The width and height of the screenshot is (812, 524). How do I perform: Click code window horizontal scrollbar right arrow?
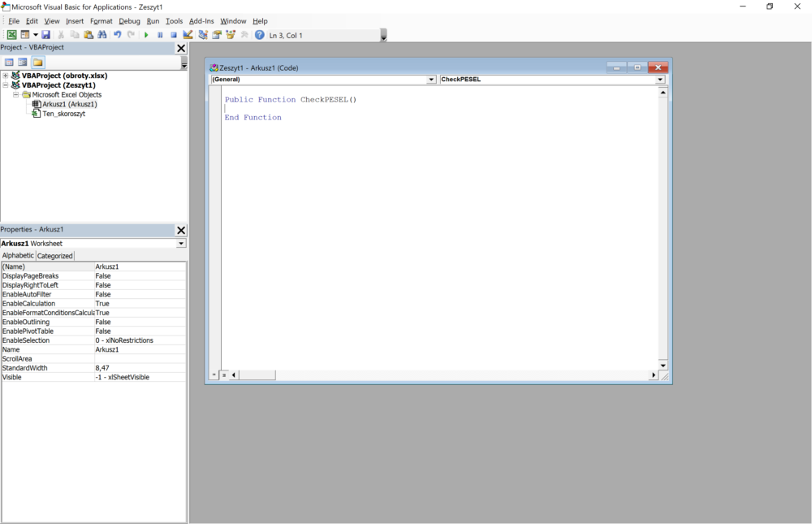tap(654, 375)
